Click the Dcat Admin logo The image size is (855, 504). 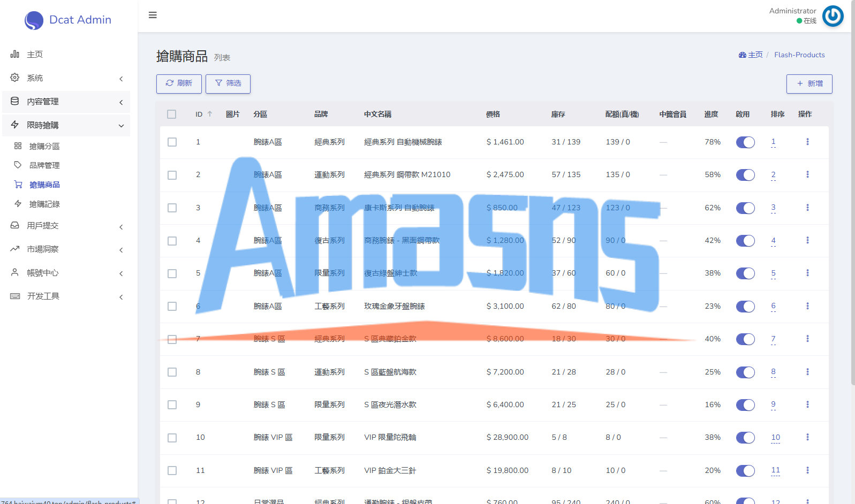coord(68,20)
